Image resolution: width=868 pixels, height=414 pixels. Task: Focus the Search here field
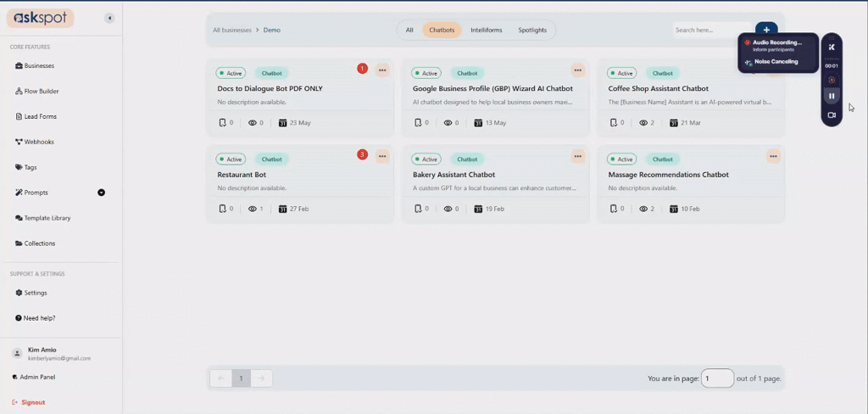tap(712, 30)
